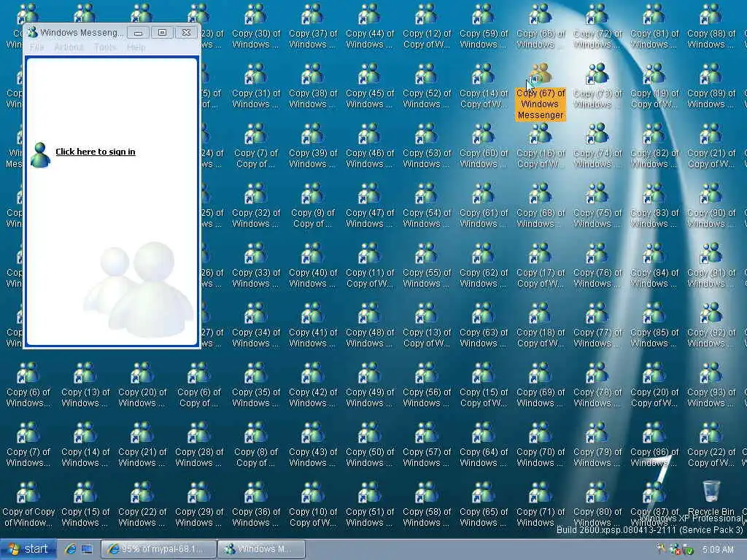Click the 'Click here to sign in' link

coord(96,152)
